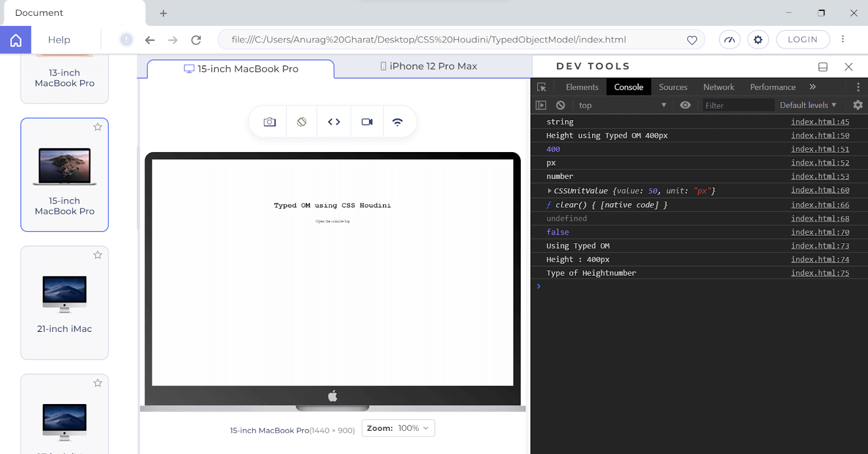Screen dimensions: 868x454
Task: Open the top context dropdown
Action: [622, 105]
